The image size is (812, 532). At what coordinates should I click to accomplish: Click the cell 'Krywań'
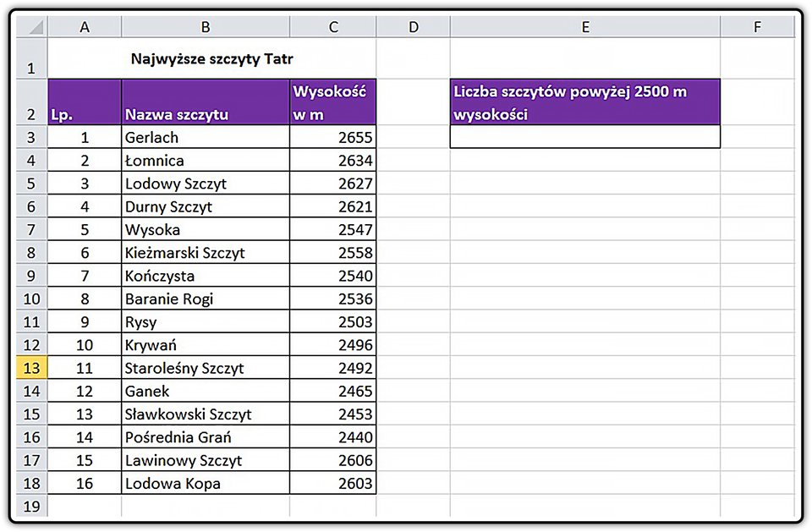pyautogui.click(x=206, y=344)
